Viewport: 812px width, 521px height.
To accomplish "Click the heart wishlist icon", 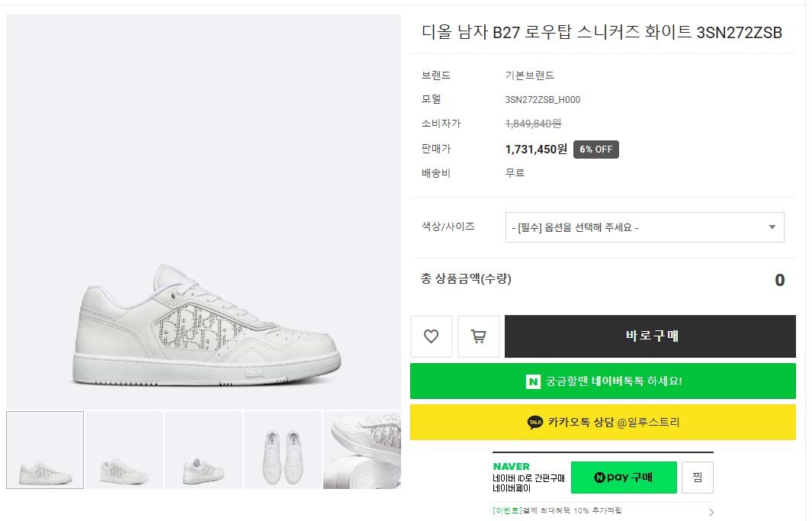I will pos(431,336).
